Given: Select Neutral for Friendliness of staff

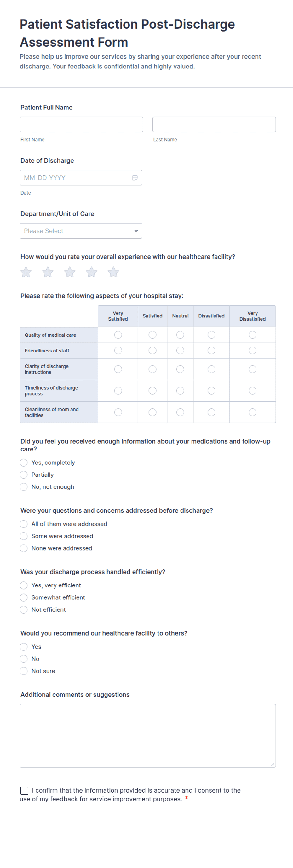Looking at the screenshot, I should point(180,350).
